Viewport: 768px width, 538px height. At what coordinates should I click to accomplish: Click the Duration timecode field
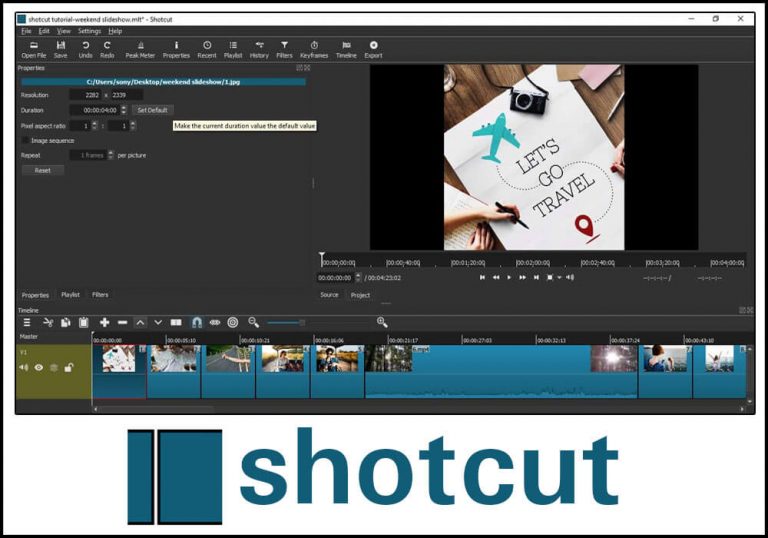(x=95, y=110)
